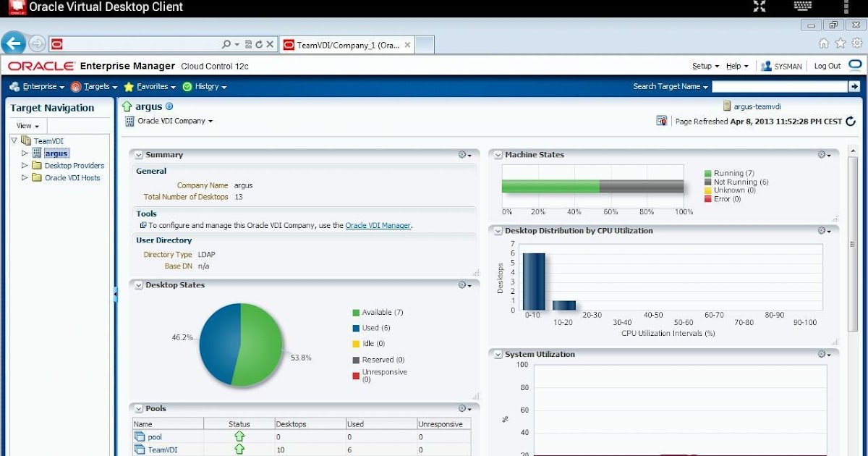Viewport: 868px width, 456px height.
Task: Open the Setup menu
Action: coord(705,66)
